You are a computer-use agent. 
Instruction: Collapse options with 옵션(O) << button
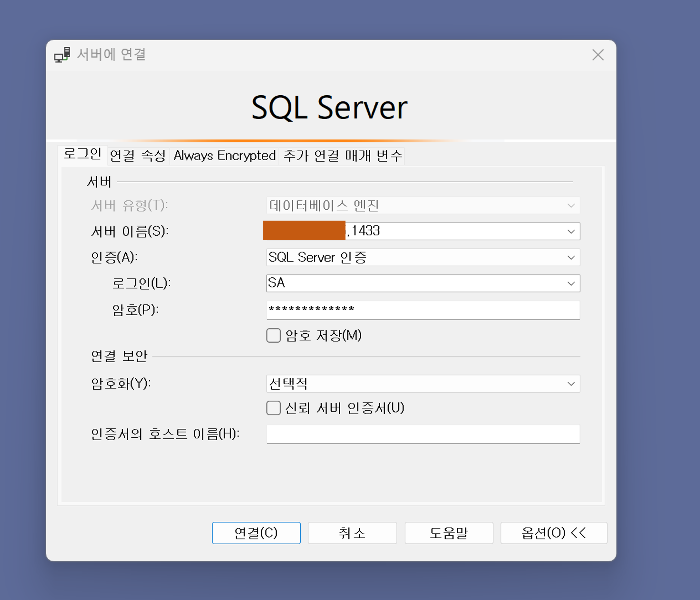tap(554, 533)
